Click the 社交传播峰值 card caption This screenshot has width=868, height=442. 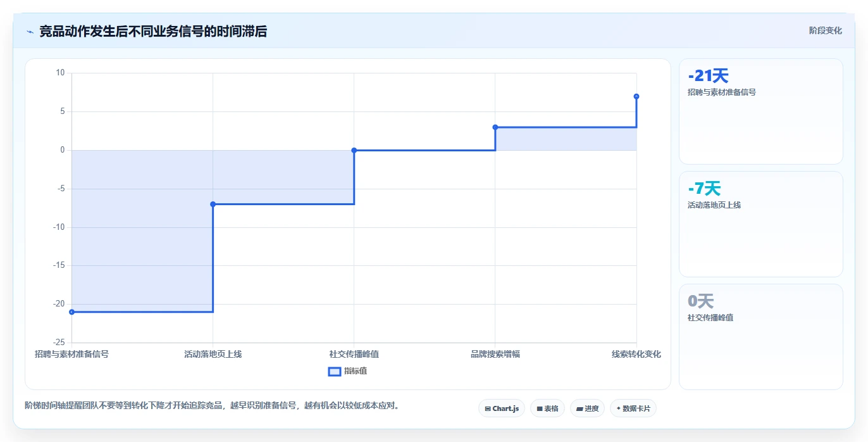tap(710, 318)
